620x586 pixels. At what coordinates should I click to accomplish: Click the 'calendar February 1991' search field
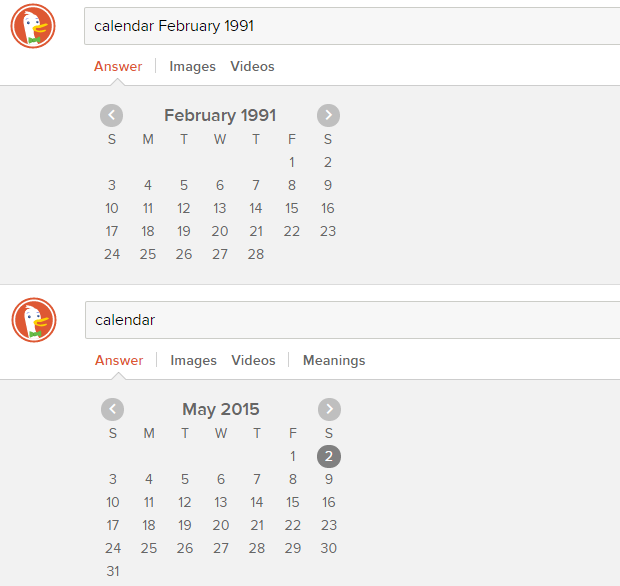[352, 26]
